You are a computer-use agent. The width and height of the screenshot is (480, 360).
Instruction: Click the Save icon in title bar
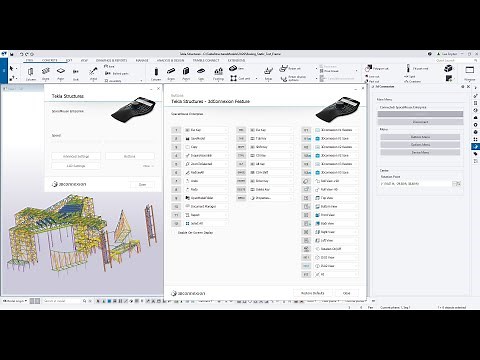click(x=12, y=54)
